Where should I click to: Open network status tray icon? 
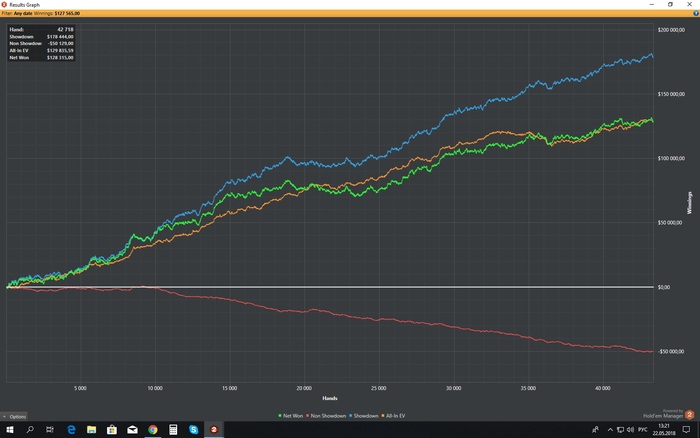click(x=620, y=430)
